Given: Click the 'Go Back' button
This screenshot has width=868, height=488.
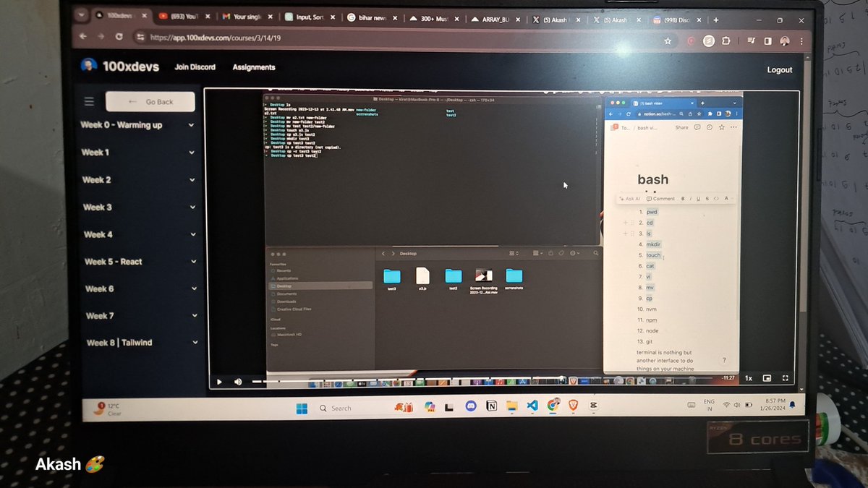Looking at the screenshot, I should (x=150, y=101).
